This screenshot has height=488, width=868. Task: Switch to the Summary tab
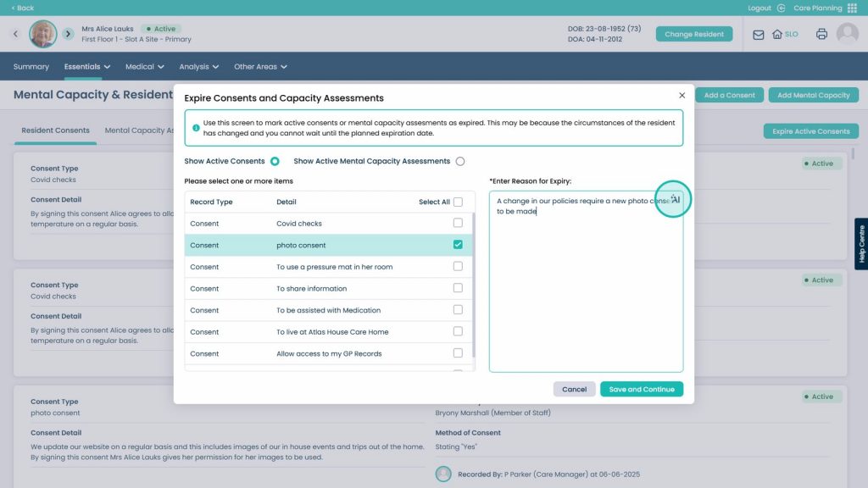(x=31, y=66)
